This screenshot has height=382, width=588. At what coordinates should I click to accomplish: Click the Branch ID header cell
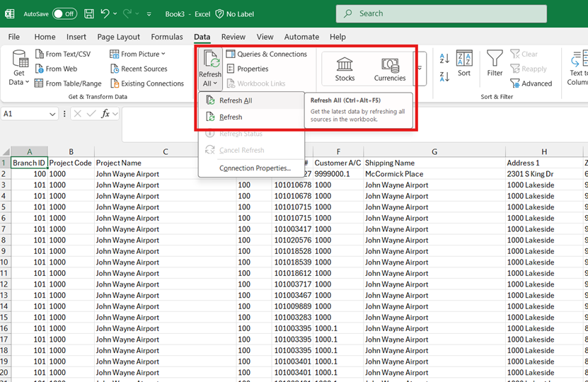coord(29,163)
